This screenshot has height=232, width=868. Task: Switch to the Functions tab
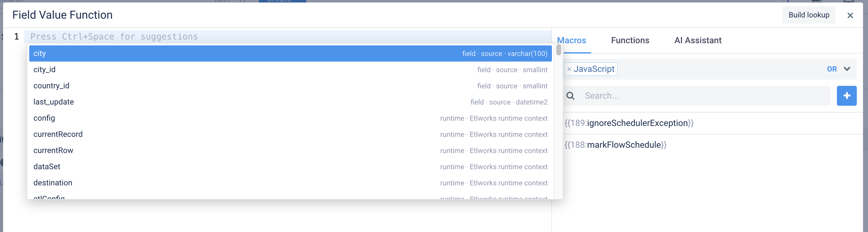[630, 40]
